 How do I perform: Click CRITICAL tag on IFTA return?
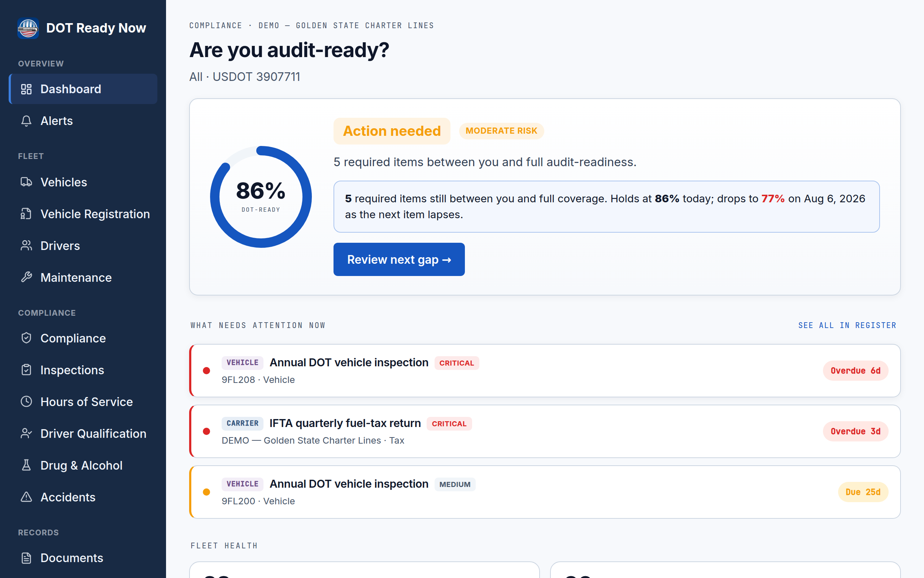click(449, 423)
